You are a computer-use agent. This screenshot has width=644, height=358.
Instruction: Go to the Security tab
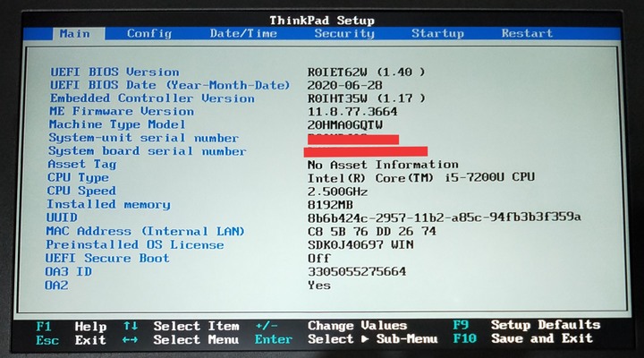344,33
